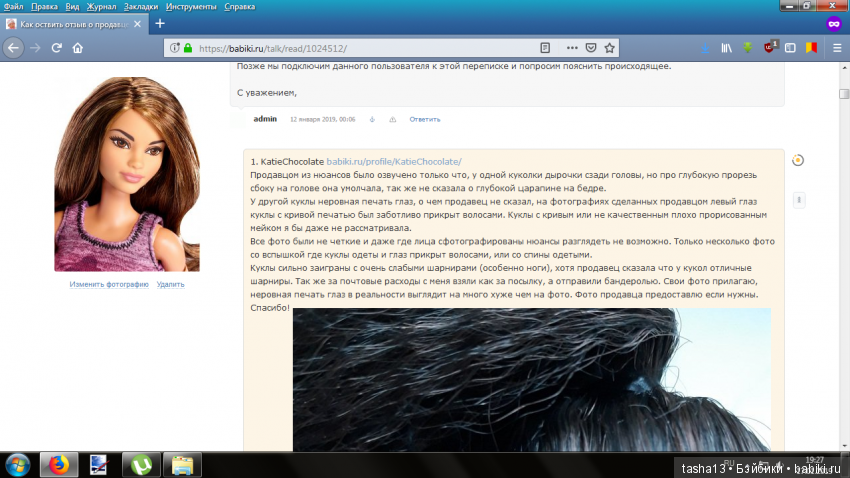
Task: Save the page to Pocket
Action: point(591,47)
